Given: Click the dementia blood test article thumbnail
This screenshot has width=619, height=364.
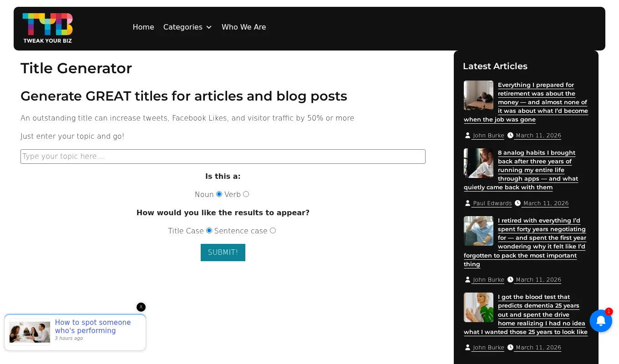Looking at the screenshot, I should click(x=478, y=308).
